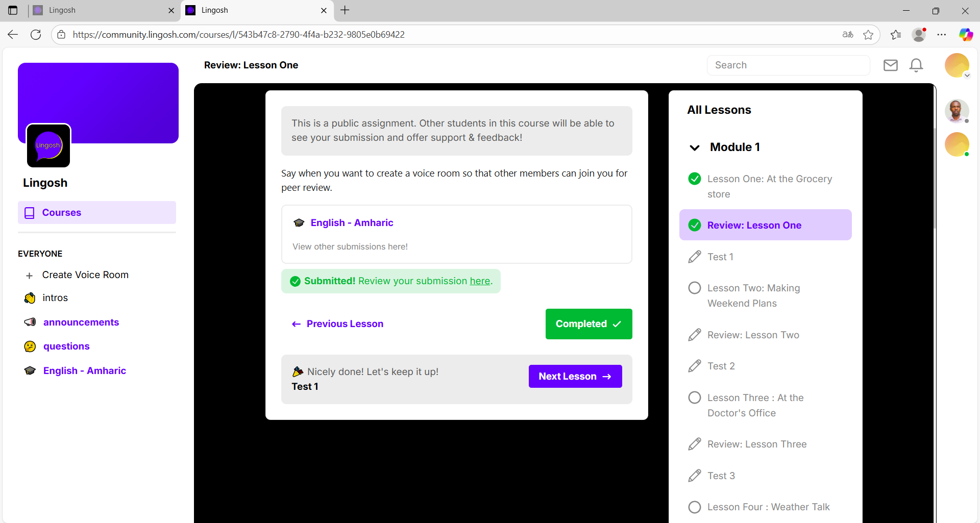Toggle completion circle for Lesson Two: Making Weekend Plans

click(695, 288)
